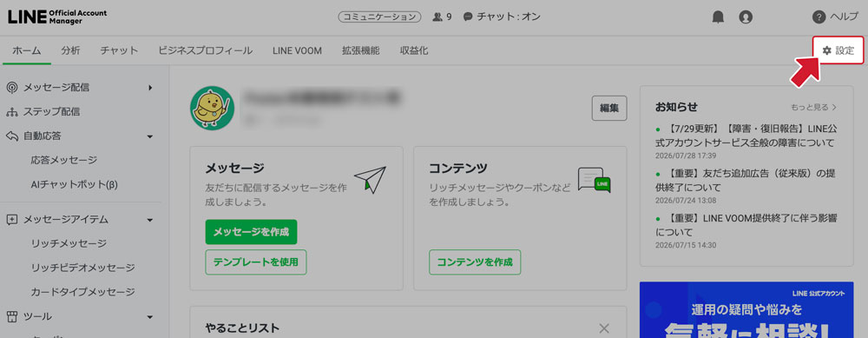Open the 拡張機能 tab
The height and width of the screenshot is (338, 868).
pos(360,50)
